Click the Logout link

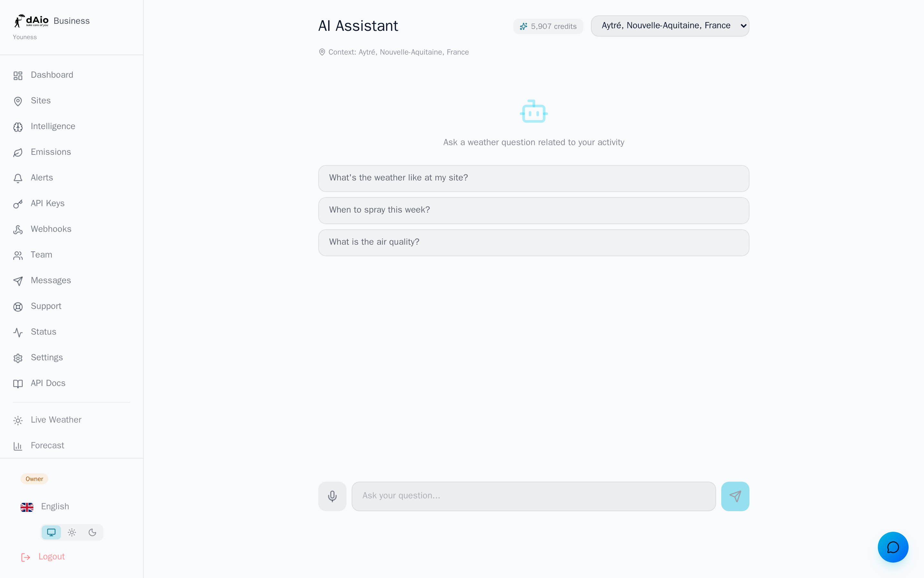(52, 556)
